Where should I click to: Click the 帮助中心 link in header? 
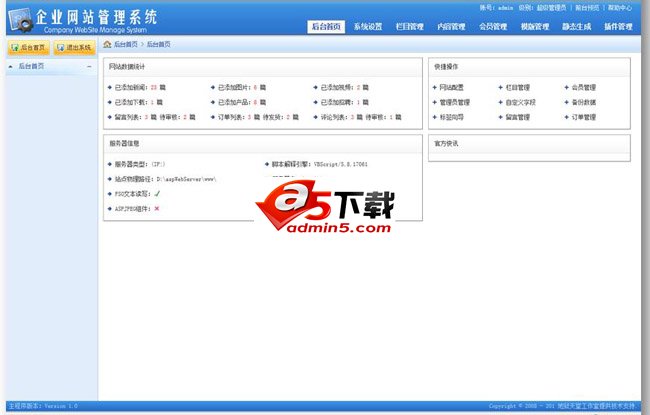pyautogui.click(x=620, y=8)
